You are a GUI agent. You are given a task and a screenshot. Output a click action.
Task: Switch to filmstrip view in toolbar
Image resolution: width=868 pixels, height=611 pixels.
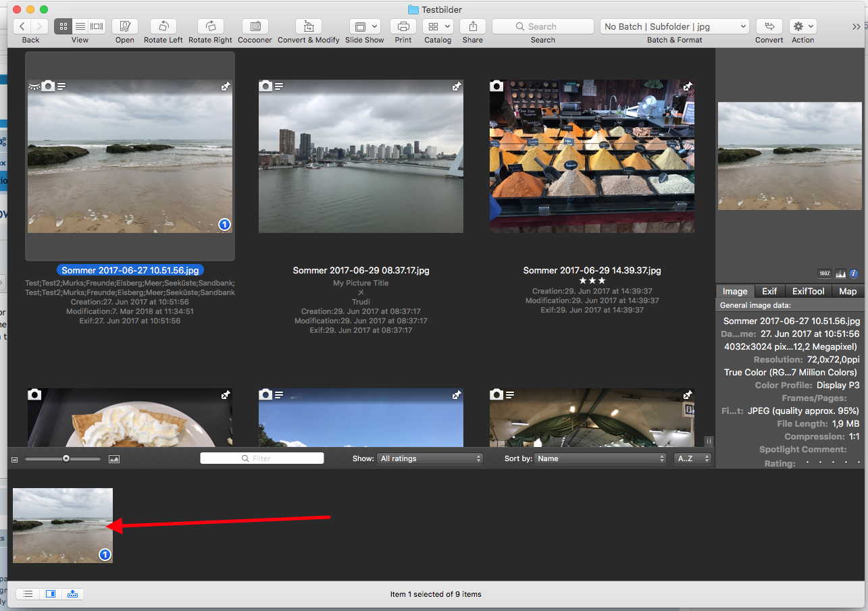(x=97, y=26)
